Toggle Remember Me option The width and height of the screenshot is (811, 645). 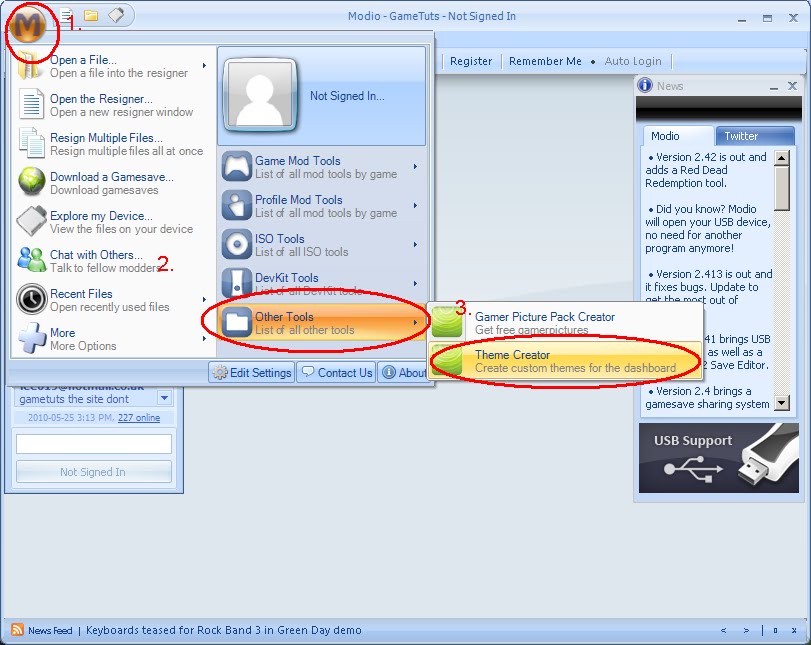pos(545,61)
